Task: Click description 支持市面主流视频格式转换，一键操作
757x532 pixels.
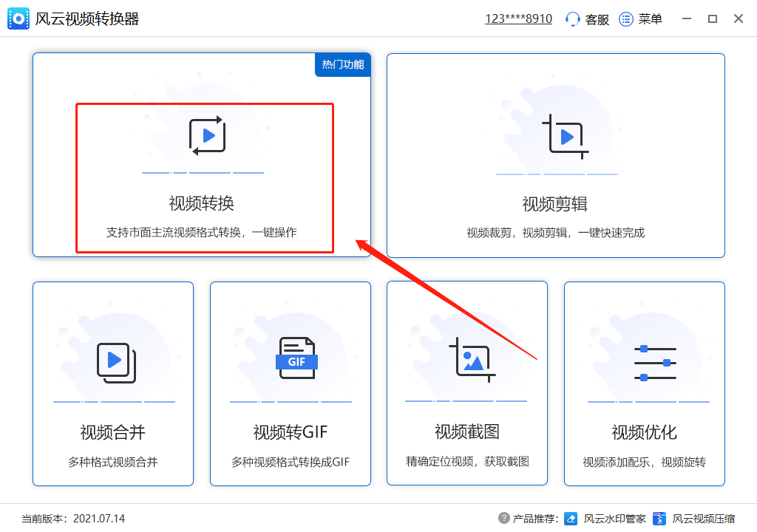Action: 201,232
